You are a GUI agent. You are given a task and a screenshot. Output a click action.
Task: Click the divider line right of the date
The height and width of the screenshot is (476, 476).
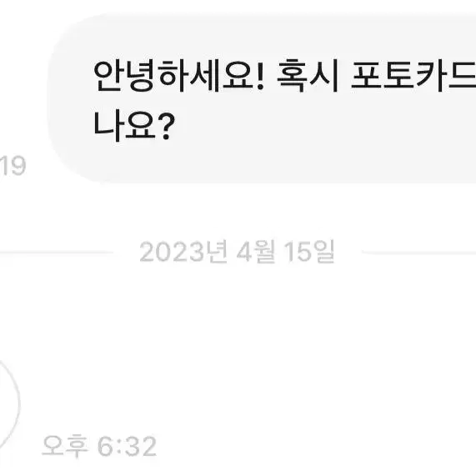(419, 253)
